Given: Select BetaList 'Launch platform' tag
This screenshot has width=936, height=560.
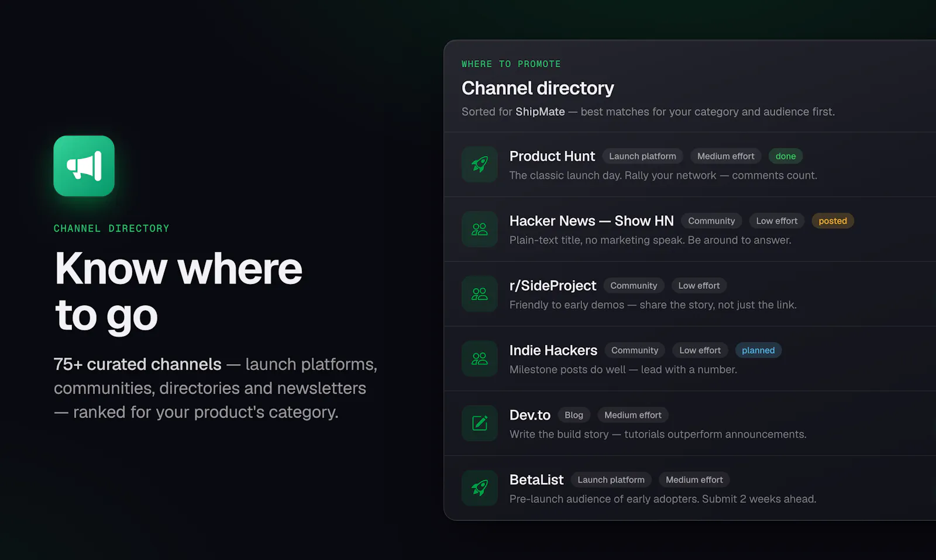Looking at the screenshot, I should pyautogui.click(x=611, y=480).
